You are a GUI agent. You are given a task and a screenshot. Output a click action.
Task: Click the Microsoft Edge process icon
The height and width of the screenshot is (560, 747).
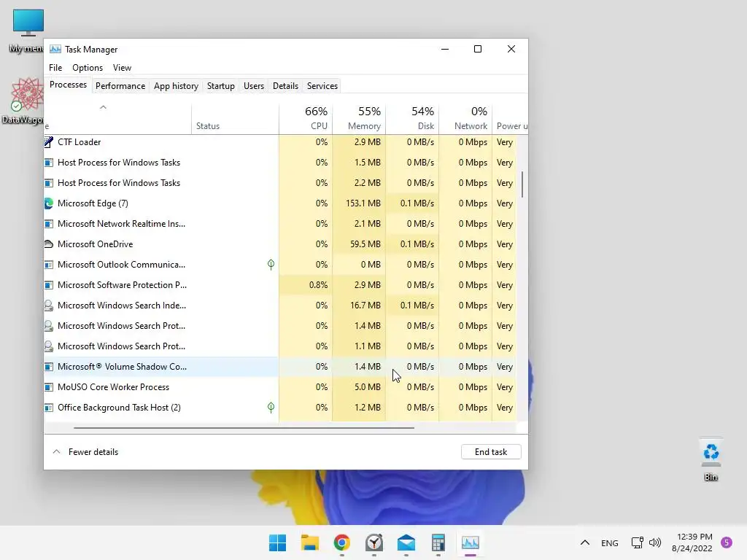pos(49,203)
